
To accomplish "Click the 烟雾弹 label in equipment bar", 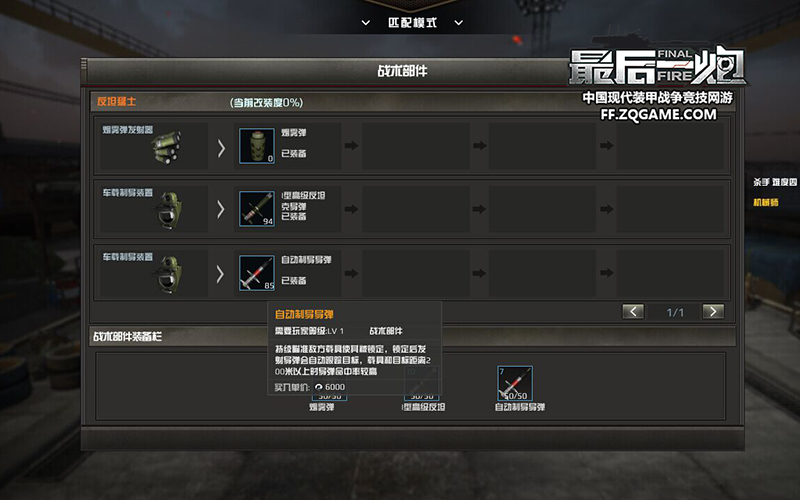I will tap(321, 407).
